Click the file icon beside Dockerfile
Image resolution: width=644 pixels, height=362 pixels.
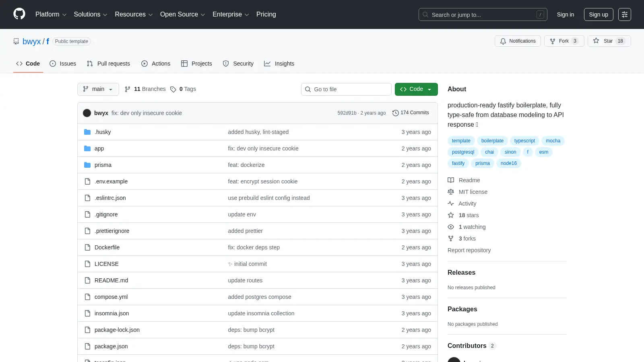point(87,247)
